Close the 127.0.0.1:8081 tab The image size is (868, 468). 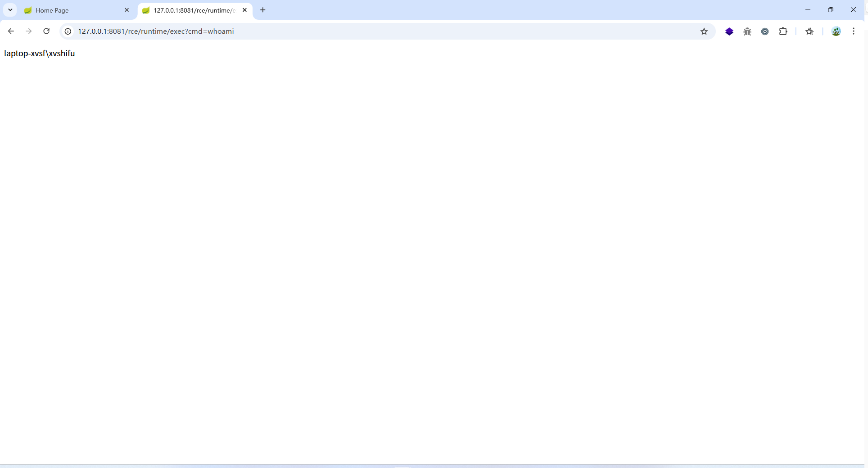(x=244, y=10)
